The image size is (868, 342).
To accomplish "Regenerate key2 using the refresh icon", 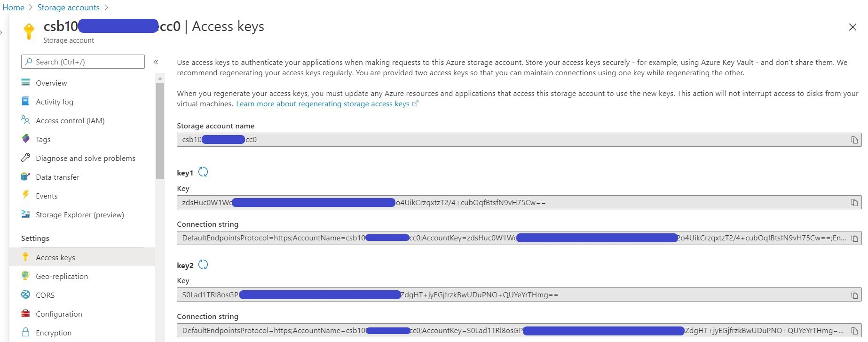I will point(203,265).
